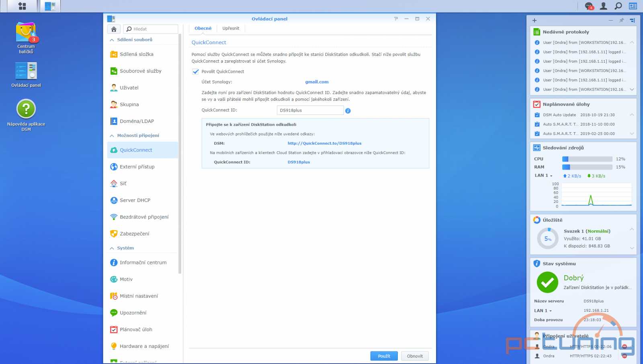
Task: Click the Obnovit button
Action: point(415,356)
